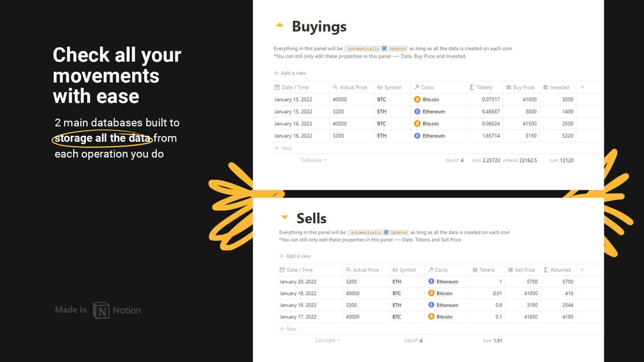Image resolution: width=644 pixels, height=362 pixels.
Task: Add a view to Buyings database
Action: 290,73
